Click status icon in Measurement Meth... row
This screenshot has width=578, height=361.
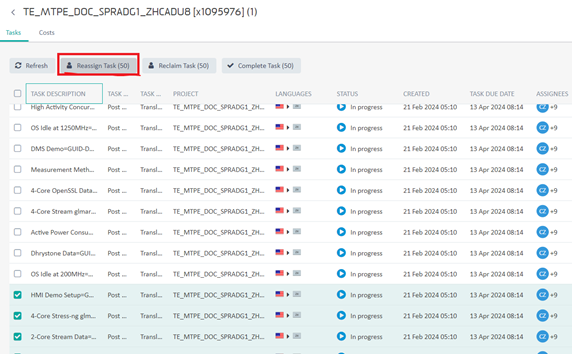[x=341, y=169]
